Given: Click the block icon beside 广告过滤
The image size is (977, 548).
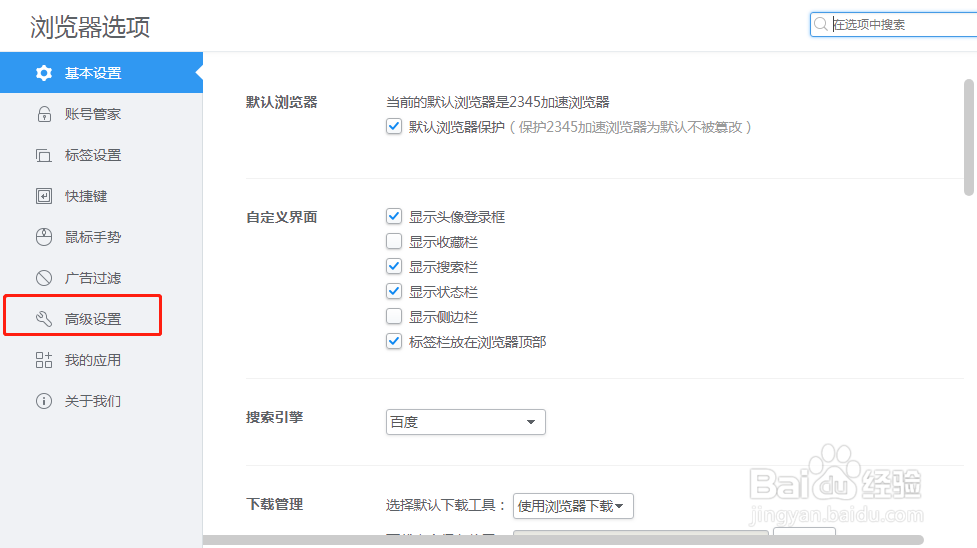Looking at the screenshot, I should coord(44,278).
